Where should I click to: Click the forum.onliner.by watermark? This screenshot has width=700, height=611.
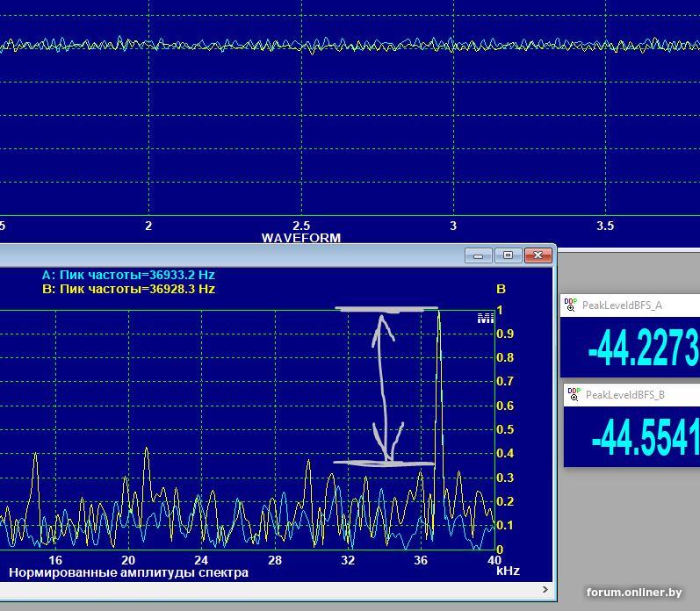click(634, 593)
